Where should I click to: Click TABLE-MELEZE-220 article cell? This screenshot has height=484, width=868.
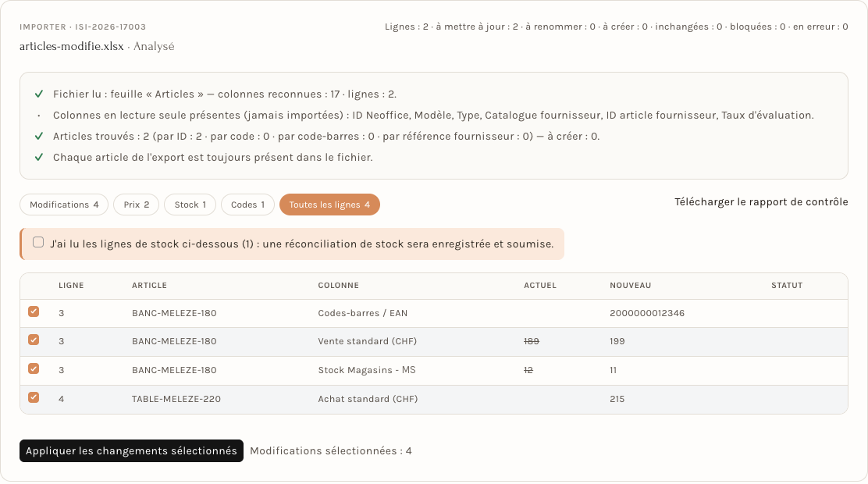point(176,399)
